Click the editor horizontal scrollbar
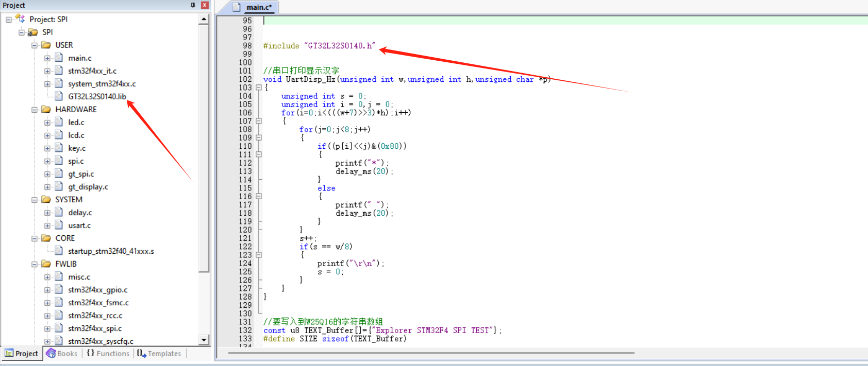Viewport: 868px width, 366px height. [430, 353]
